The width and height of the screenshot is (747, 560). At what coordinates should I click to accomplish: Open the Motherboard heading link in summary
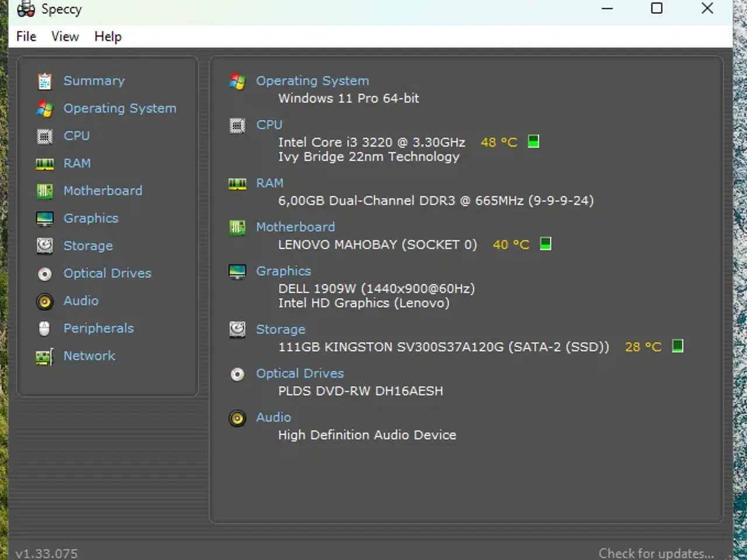(x=295, y=227)
